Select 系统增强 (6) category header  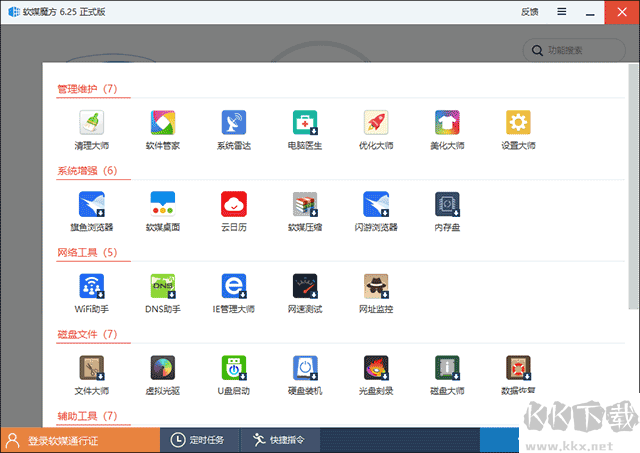click(x=87, y=170)
